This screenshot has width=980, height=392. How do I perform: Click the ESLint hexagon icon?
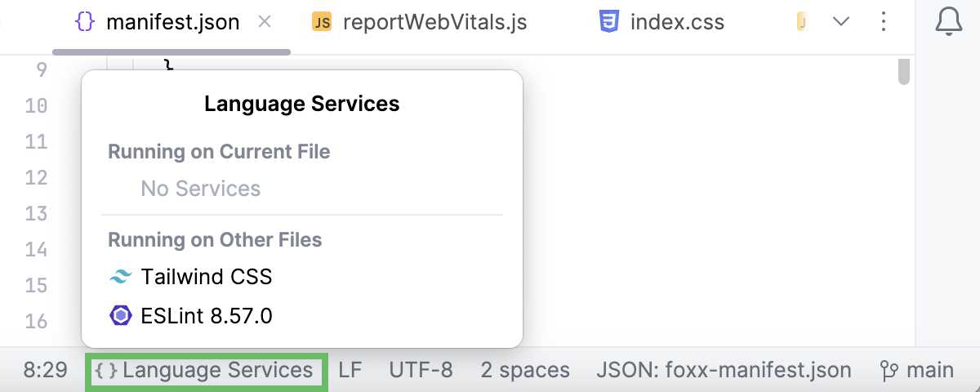point(120,315)
